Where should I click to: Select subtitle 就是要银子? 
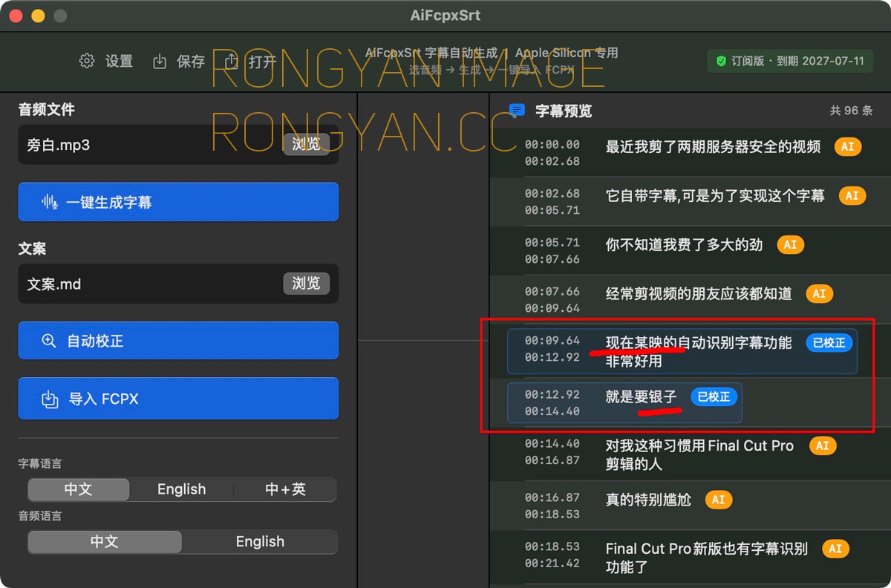coord(641,397)
